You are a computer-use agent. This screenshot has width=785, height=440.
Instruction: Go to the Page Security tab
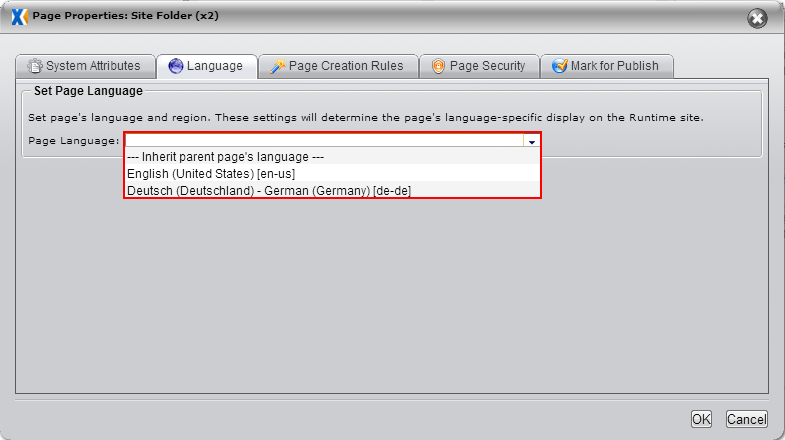[x=479, y=66]
